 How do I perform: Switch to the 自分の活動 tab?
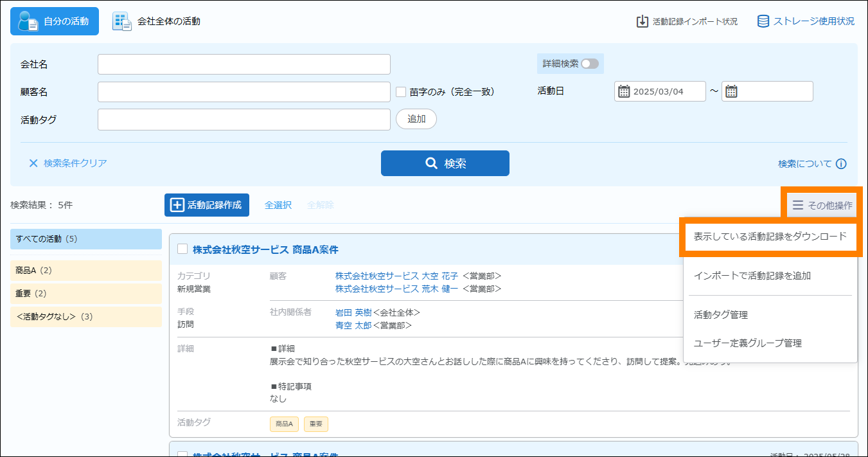tap(55, 21)
